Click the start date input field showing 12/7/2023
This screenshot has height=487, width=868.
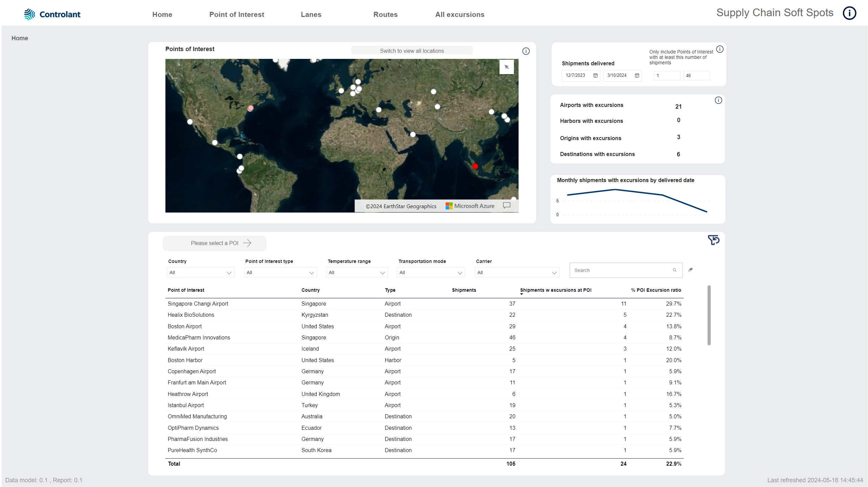[x=578, y=75]
